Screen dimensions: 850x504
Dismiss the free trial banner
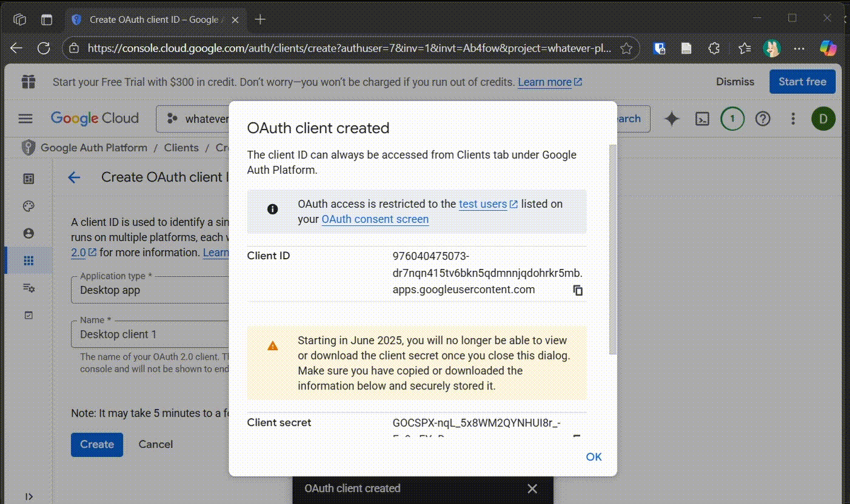tap(735, 82)
